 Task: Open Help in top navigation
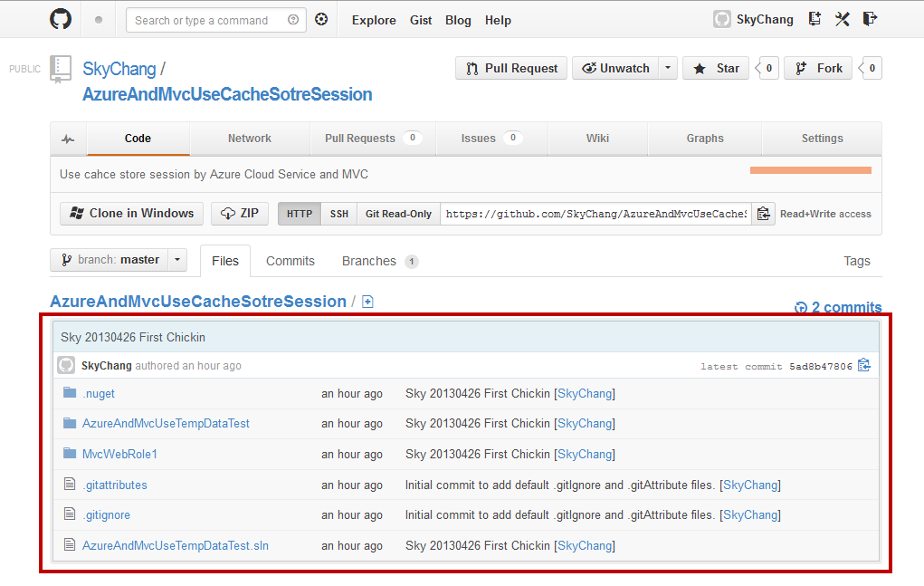point(498,20)
